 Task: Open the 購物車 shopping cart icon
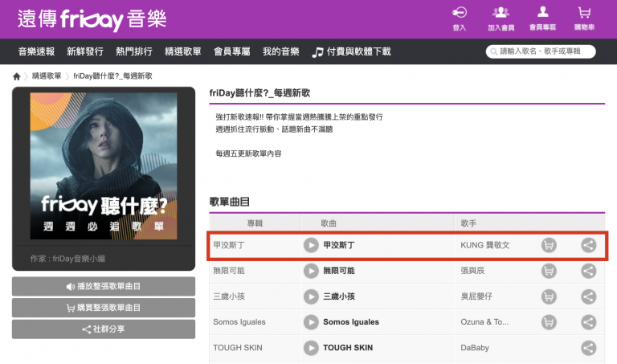(x=584, y=17)
